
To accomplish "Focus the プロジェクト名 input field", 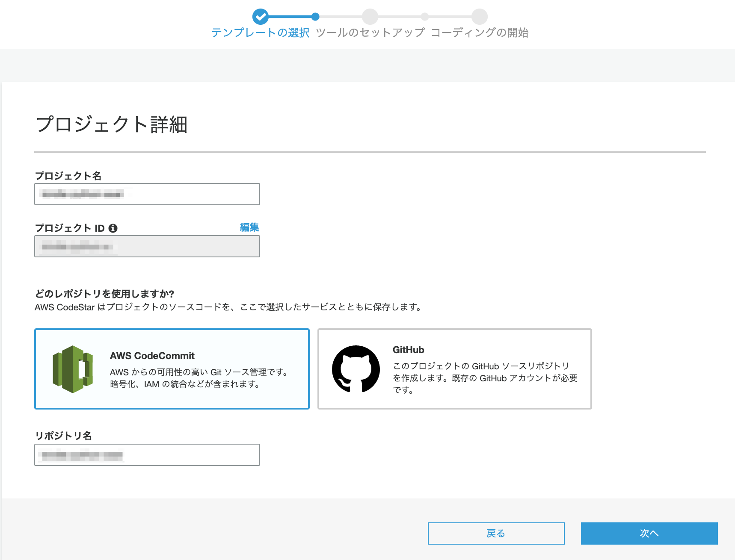I will click(x=147, y=194).
